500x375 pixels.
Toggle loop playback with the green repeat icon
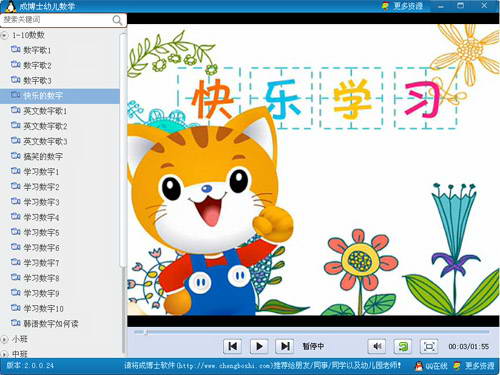[403, 347]
